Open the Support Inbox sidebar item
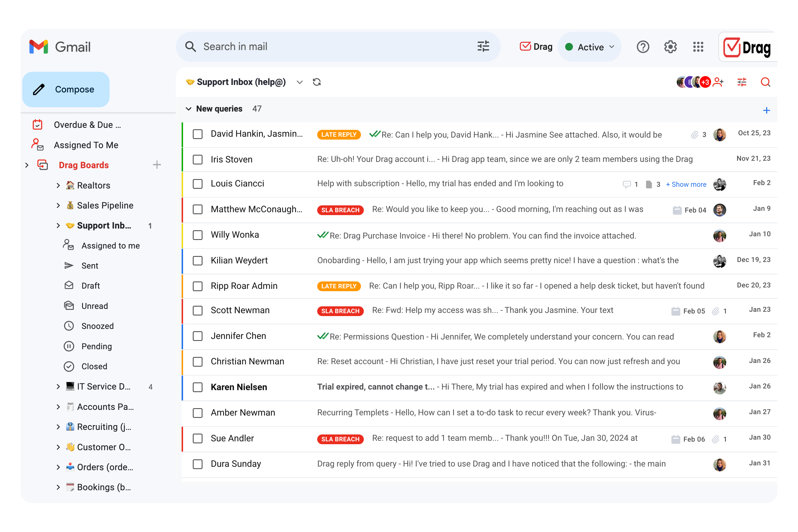This screenshot has width=798, height=532. click(x=104, y=225)
